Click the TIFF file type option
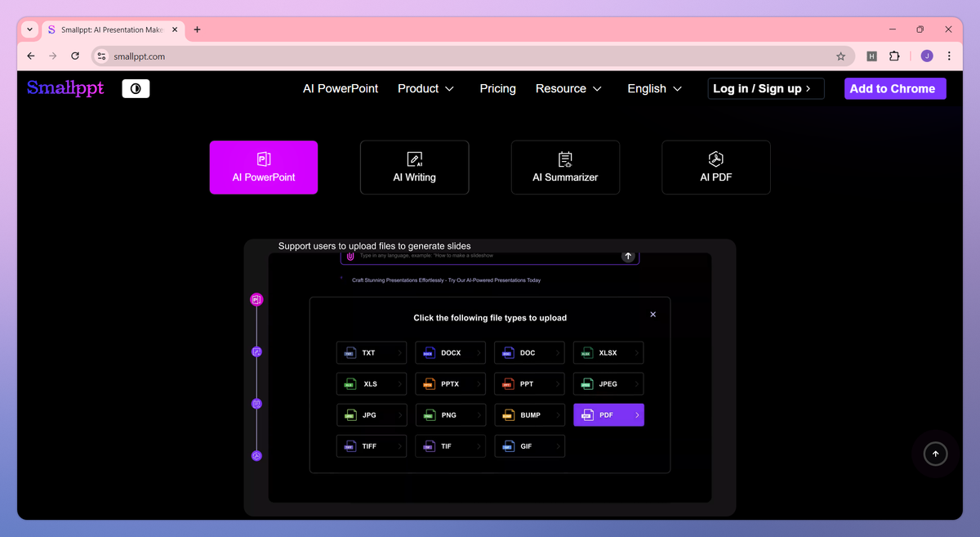 pyautogui.click(x=372, y=446)
